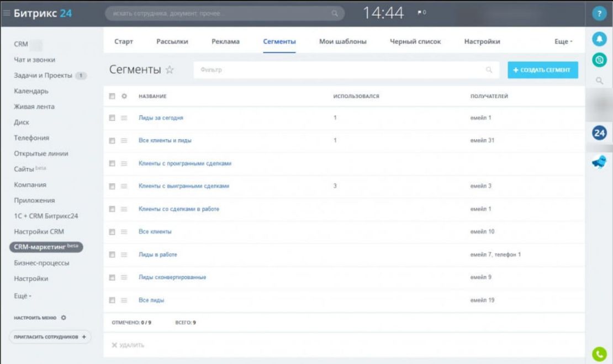Open the grid settings gear in table header
This screenshot has height=364, width=613.
click(124, 96)
